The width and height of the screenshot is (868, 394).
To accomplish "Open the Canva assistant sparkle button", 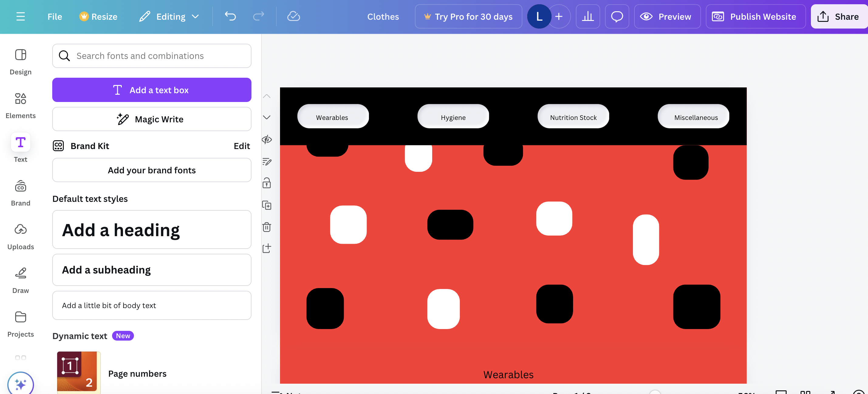I will (21, 384).
